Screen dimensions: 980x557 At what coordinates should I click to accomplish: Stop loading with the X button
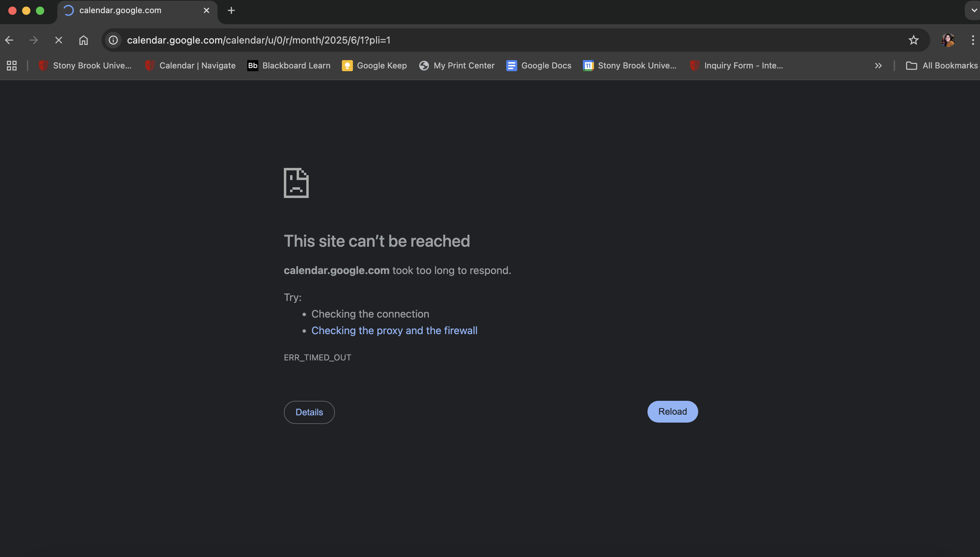[x=58, y=40]
